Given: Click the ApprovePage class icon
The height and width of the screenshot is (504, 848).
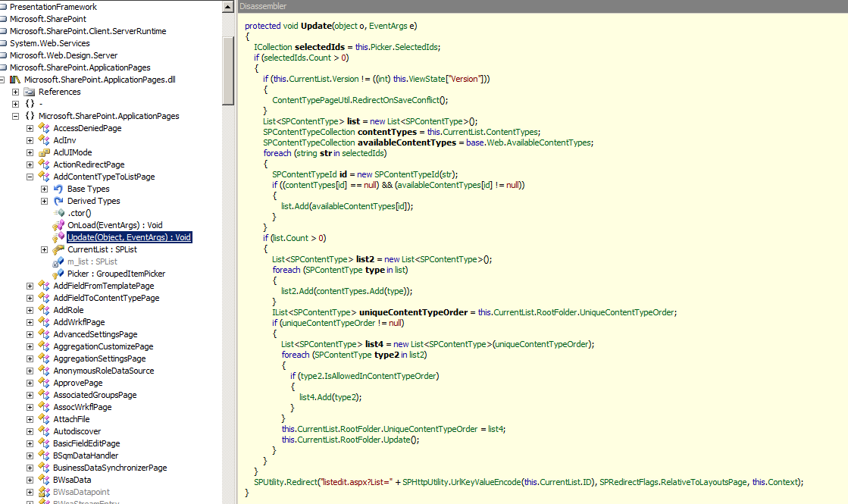Looking at the screenshot, I should [44, 383].
